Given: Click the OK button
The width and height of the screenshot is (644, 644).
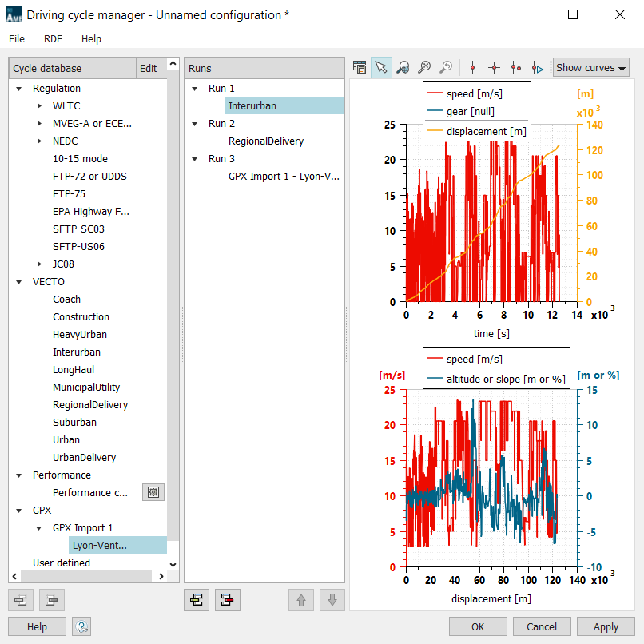Looking at the screenshot, I should pos(478,626).
